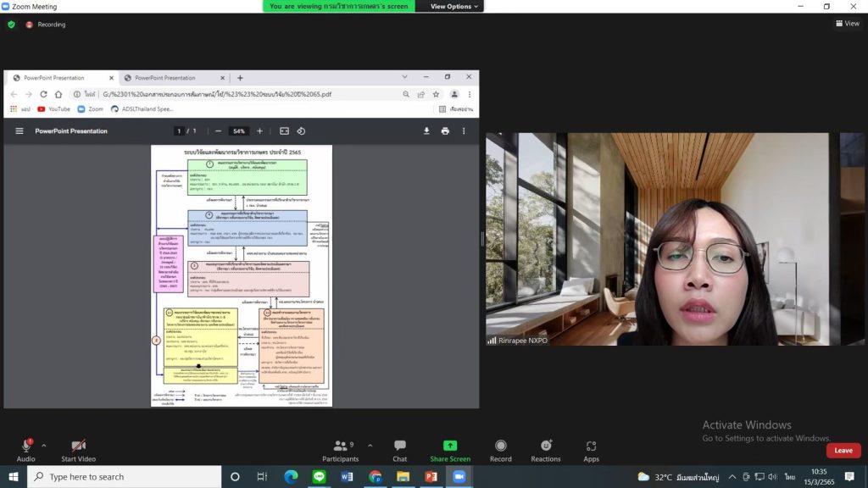Image resolution: width=868 pixels, height=488 pixels.
Task: Start Video in Zoom toolbar
Action: [x=79, y=451]
